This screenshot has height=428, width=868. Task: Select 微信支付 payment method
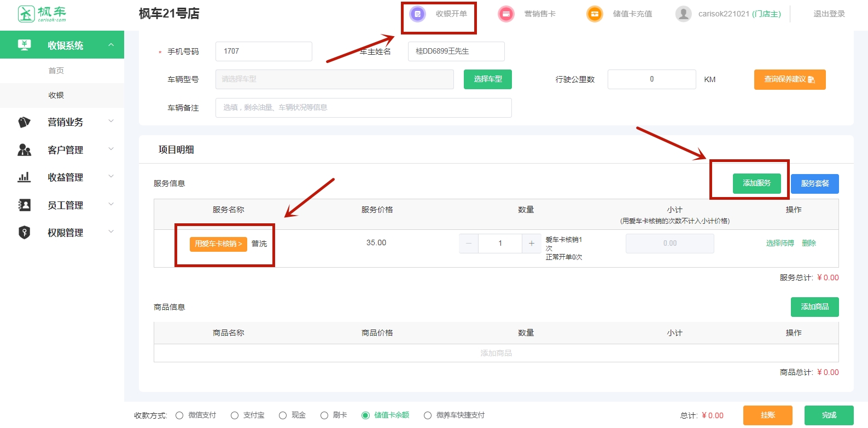coord(179,415)
